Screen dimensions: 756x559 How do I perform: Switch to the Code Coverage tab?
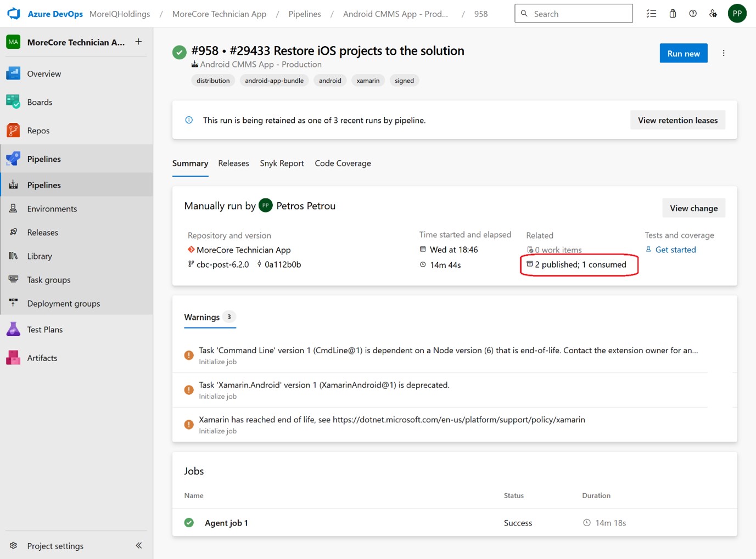pyautogui.click(x=343, y=163)
